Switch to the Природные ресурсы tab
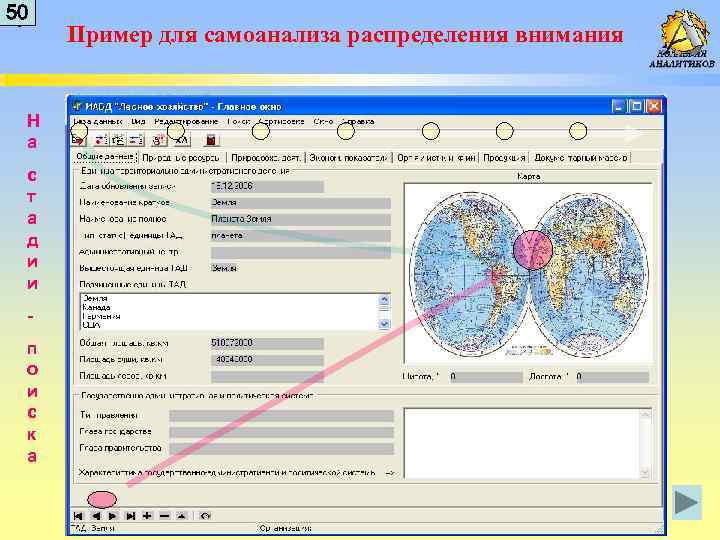Image resolution: width=720 pixels, height=540 pixels. (x=181, y=158)
